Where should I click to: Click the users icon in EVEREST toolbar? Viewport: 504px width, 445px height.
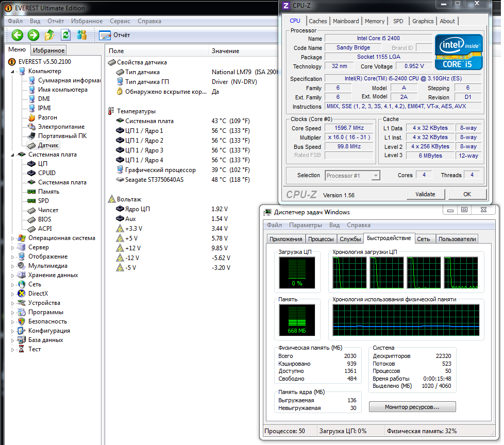(x=81, y=35)
